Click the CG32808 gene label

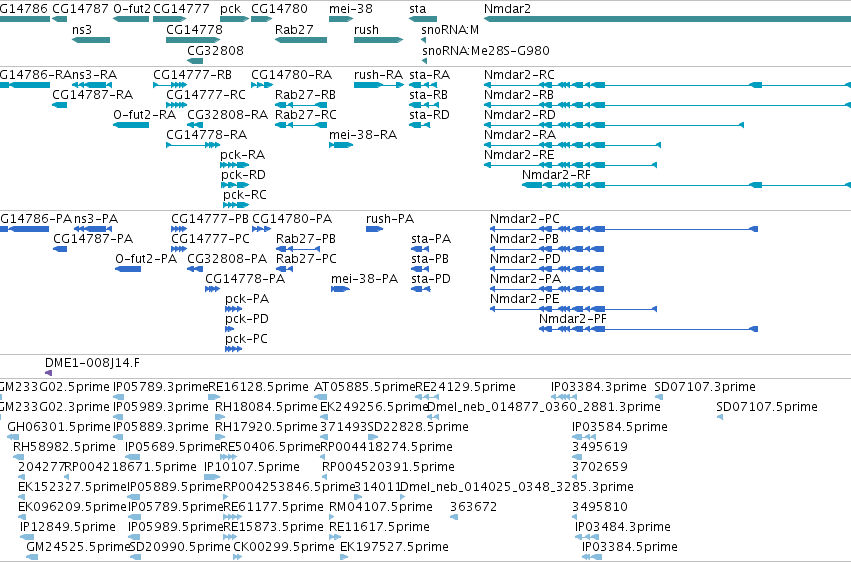click(x=215, y=50)
